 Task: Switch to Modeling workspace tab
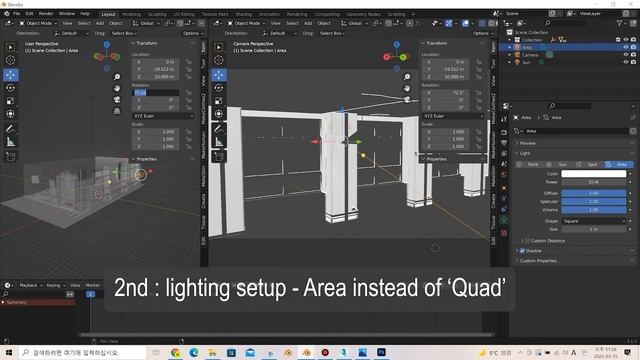pyautogui.click(x=132, y=14)
